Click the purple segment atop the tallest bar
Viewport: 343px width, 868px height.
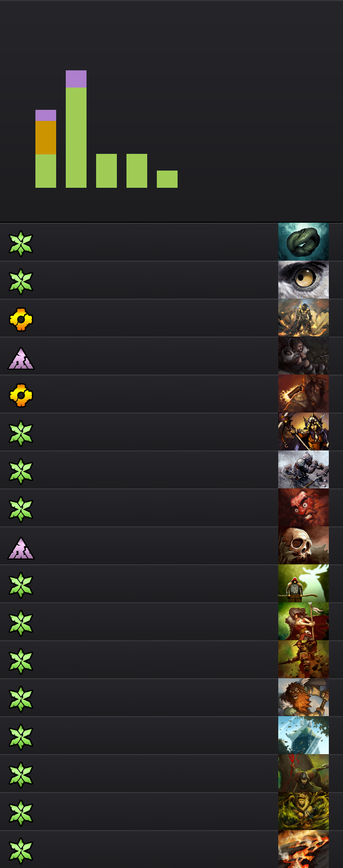[x=76, y=79]
